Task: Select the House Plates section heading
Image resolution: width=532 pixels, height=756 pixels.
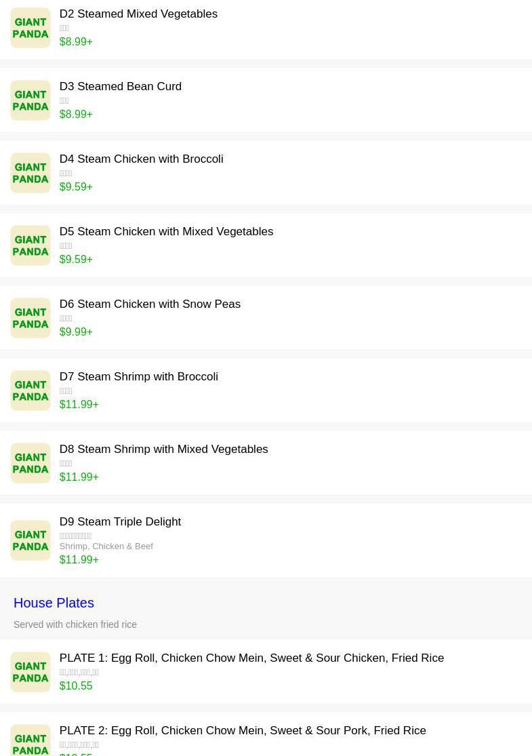Action: click(x=54, y=603)
